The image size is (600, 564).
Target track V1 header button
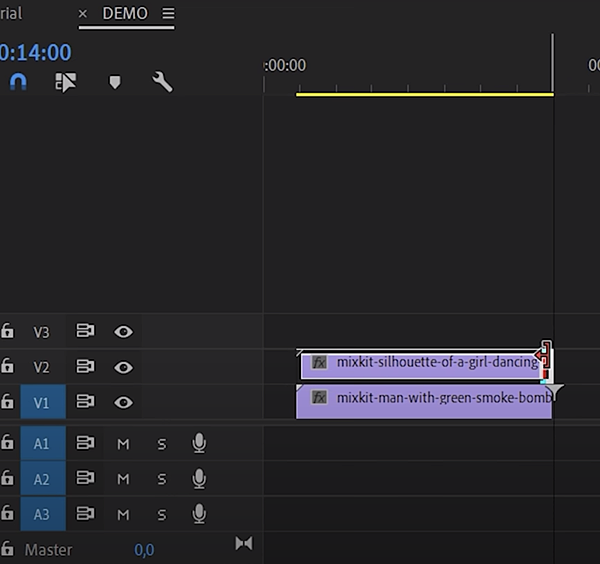coord(42,402)
